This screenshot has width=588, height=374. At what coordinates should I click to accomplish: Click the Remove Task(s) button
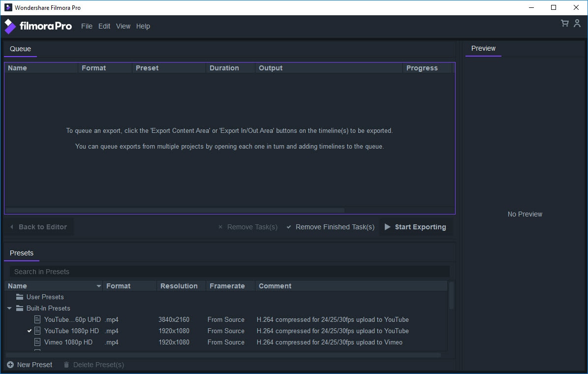click(x=248, y=227)
